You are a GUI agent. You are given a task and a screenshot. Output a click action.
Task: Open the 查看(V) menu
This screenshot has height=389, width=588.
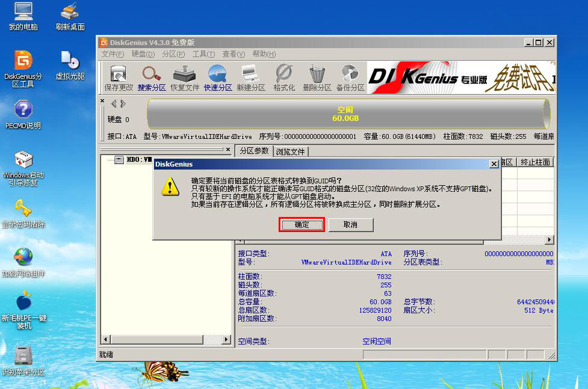(234, 54)
